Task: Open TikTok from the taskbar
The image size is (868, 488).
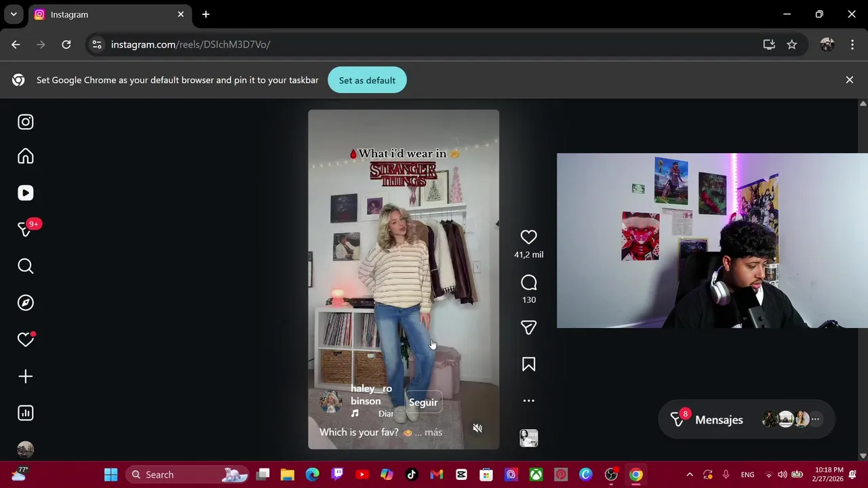Action: pos(412,474)
